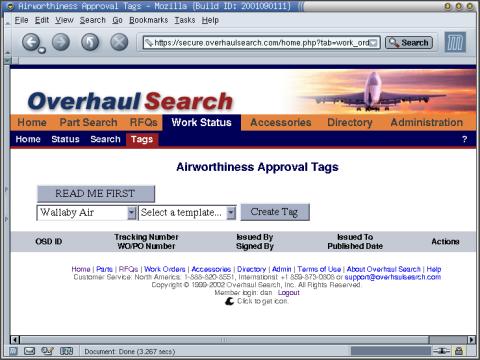This screenshot has width=480, height=360.
Task: Click the footer Directory link
Action: [251, 269]
